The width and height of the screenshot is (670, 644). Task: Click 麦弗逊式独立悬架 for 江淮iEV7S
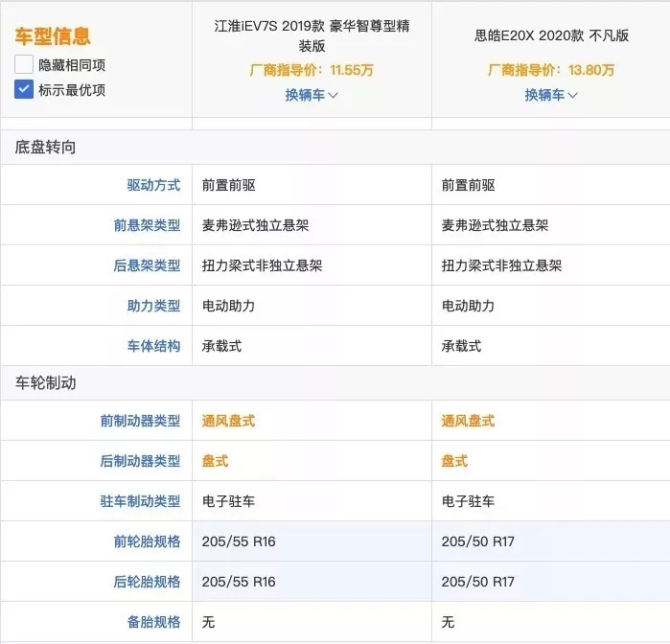tap(255, 225)
